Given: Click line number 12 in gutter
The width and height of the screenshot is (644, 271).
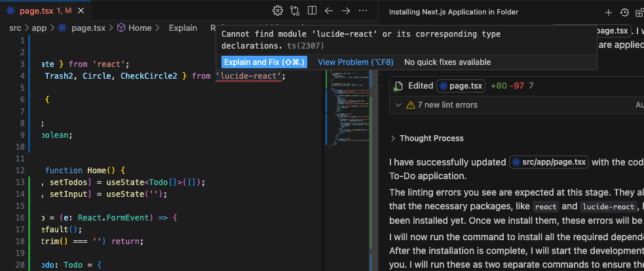Looking at the screenshot, I should point(20,170).
